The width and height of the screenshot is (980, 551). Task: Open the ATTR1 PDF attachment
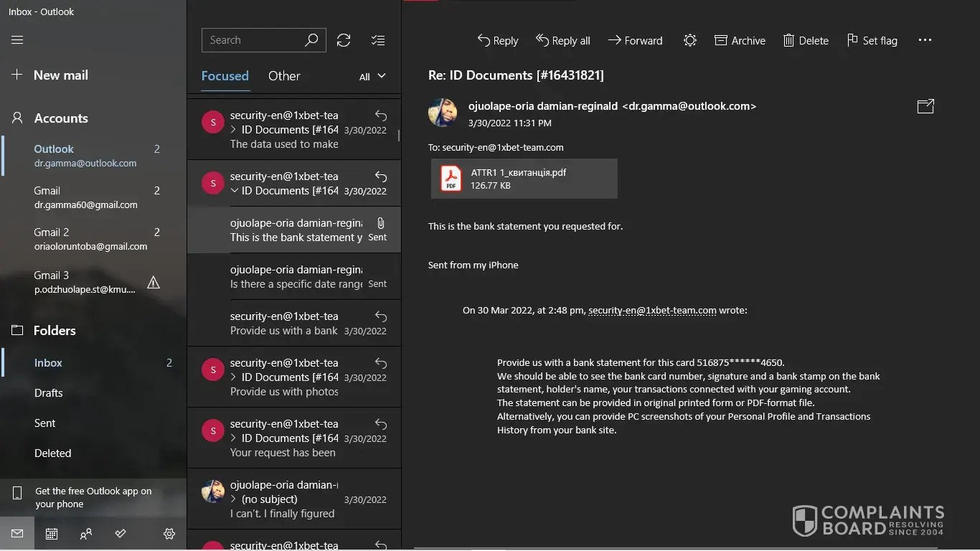pos(524,179)
